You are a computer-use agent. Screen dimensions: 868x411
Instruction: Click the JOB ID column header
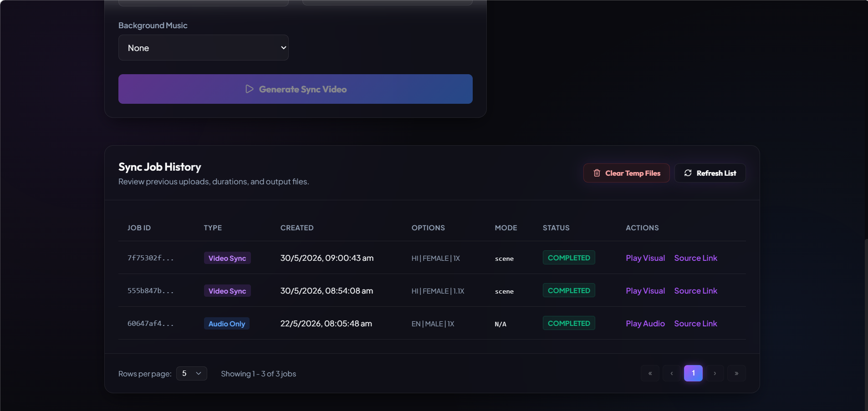(x=139, y=228)
